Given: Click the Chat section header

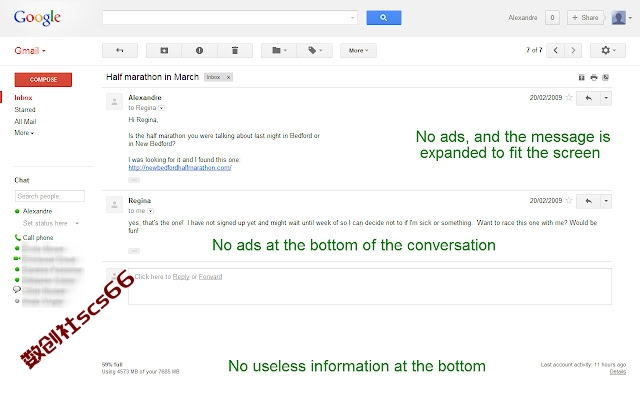Looking at the screenshot, I should point(22,180).
